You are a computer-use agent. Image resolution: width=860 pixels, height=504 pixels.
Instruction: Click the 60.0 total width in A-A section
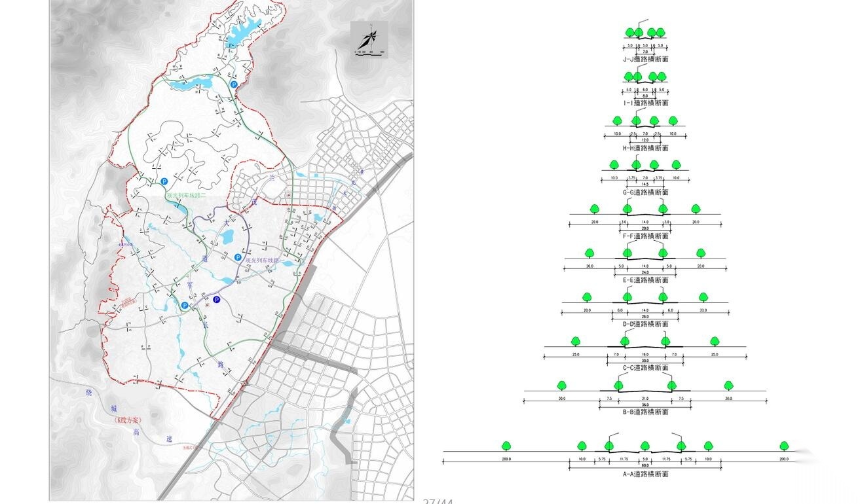click(x=645, y=466)
